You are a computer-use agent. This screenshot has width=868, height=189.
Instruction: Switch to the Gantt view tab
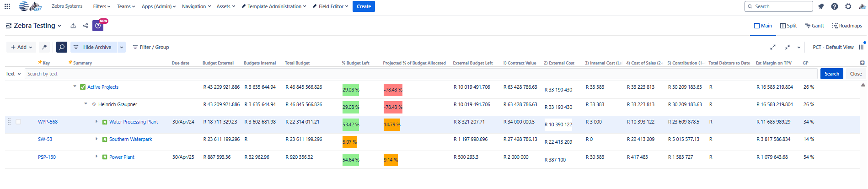point(814,26)
